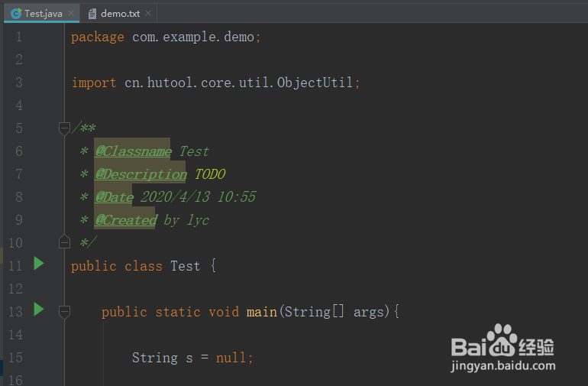Click the main method name
Viewport: 588px width, 386px height.
click(x=262, y=312)
